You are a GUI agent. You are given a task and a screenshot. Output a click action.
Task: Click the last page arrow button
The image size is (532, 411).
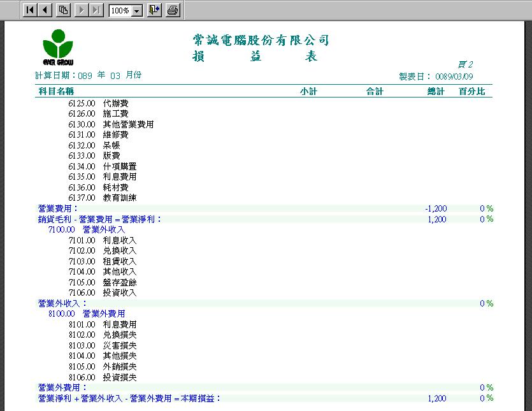click(x=96, y=10)
